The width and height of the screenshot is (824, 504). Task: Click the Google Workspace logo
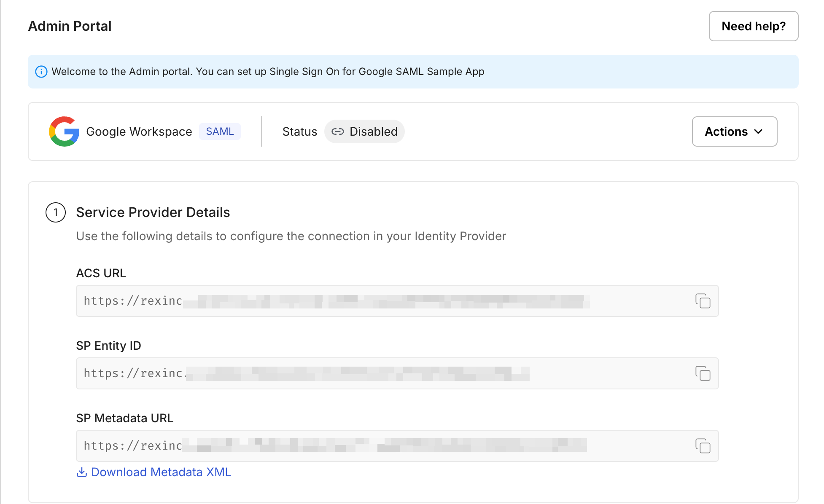(64, 131)
